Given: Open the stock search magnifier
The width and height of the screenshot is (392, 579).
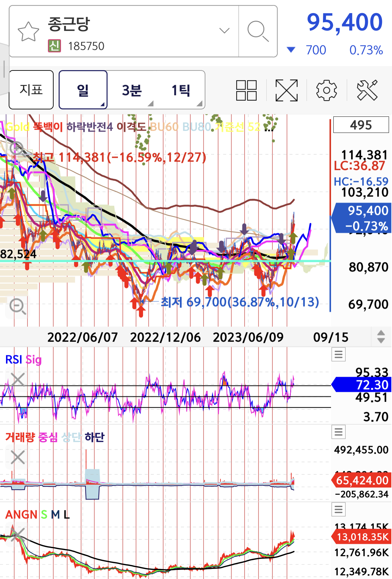Looking at the screenshot, I should click(258, 31).
